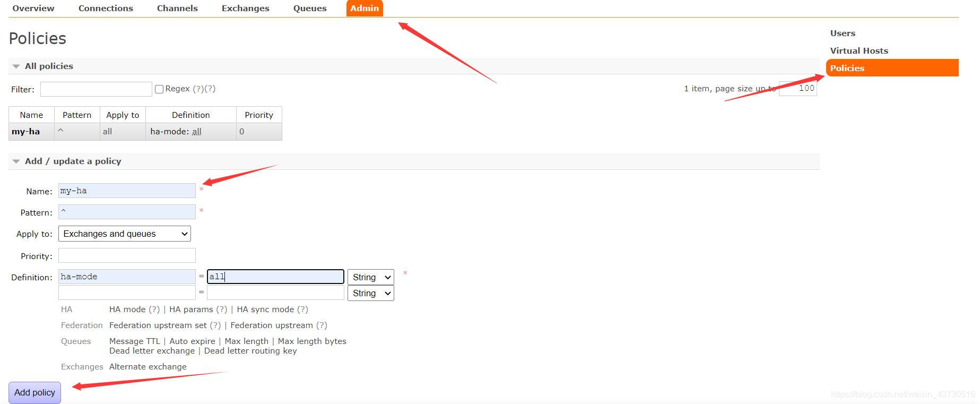The width and height of the screenshot is (980, 404).
Task: Open the Apply to dropdown
Action: tap(125, 234)
